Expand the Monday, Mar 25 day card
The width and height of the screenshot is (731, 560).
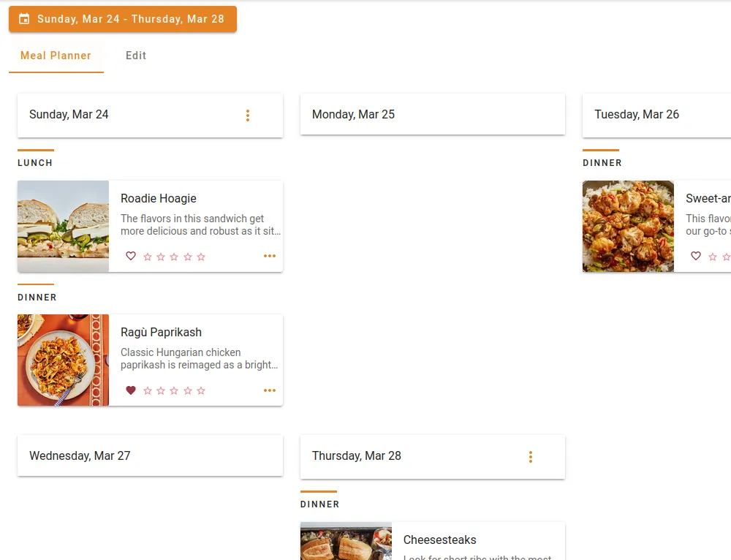coord(432,114)
